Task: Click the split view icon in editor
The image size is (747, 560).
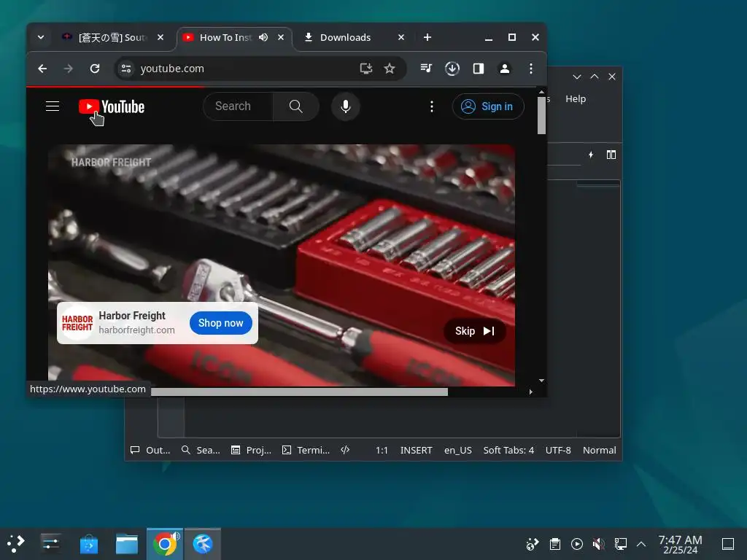Action: (x=611, y=155)
